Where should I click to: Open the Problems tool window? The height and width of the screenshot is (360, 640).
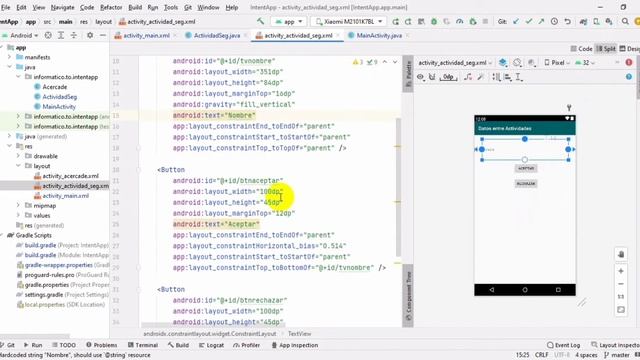(101, 345)
